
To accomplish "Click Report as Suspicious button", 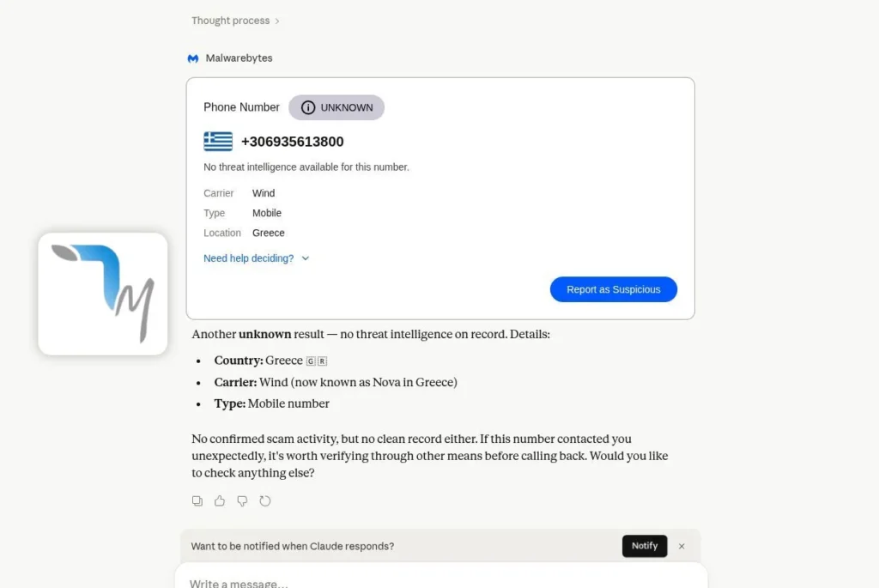I will tap(613, 289).
